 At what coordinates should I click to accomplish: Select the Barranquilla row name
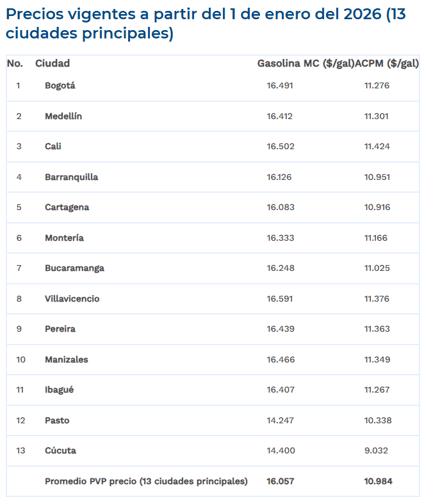71,177
